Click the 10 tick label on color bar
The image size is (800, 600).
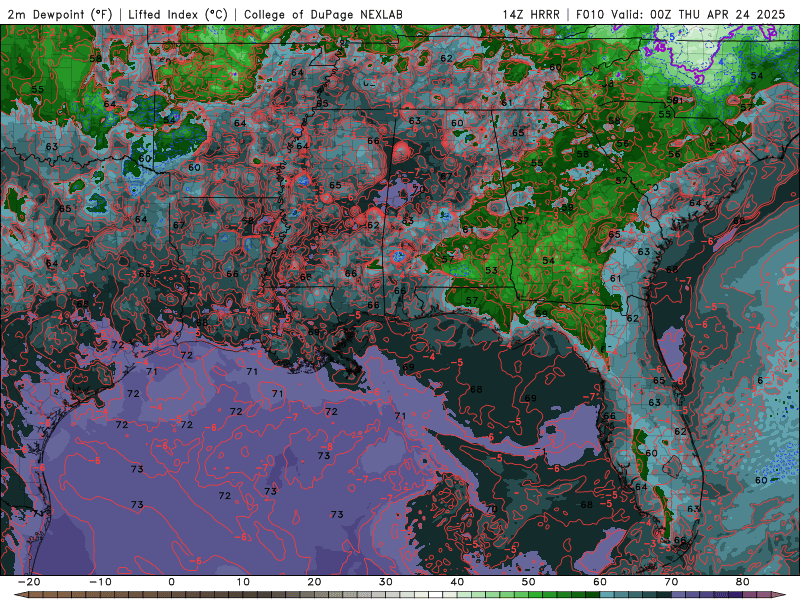click(243, 582)
